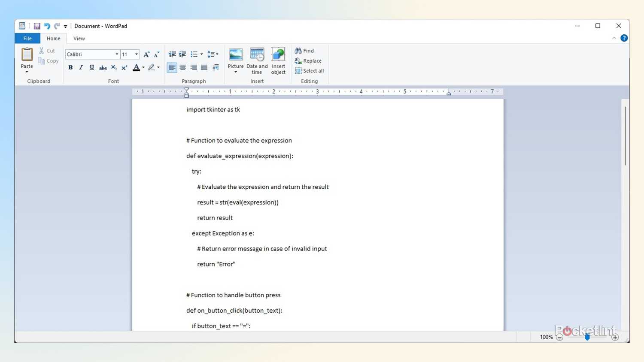This screenshot has height=362, width=644.
Task: Increase paragraph indent
Action: [x=182, y=54]
